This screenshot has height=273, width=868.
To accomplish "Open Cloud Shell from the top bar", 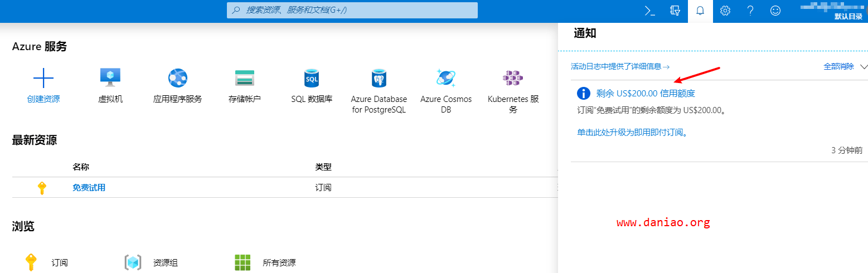I will pos(649,11).
